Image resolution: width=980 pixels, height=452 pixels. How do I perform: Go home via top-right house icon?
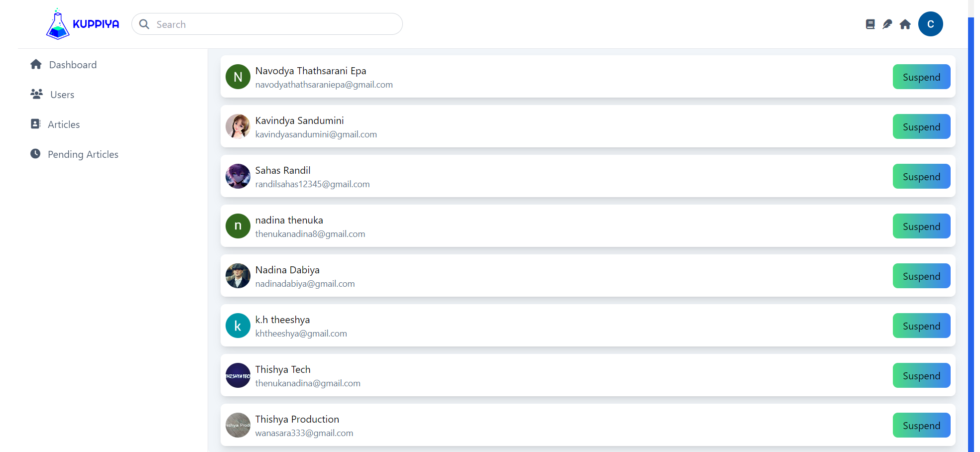[905, 24]
